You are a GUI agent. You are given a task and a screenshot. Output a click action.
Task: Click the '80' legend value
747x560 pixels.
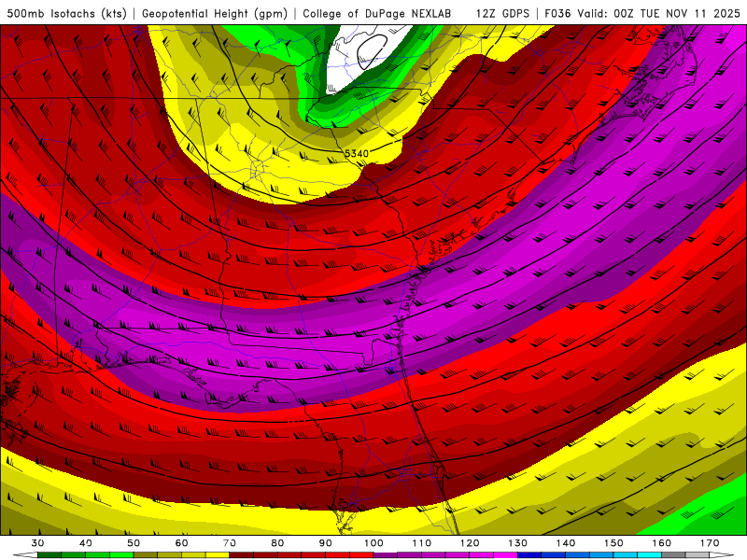point(277,543)
